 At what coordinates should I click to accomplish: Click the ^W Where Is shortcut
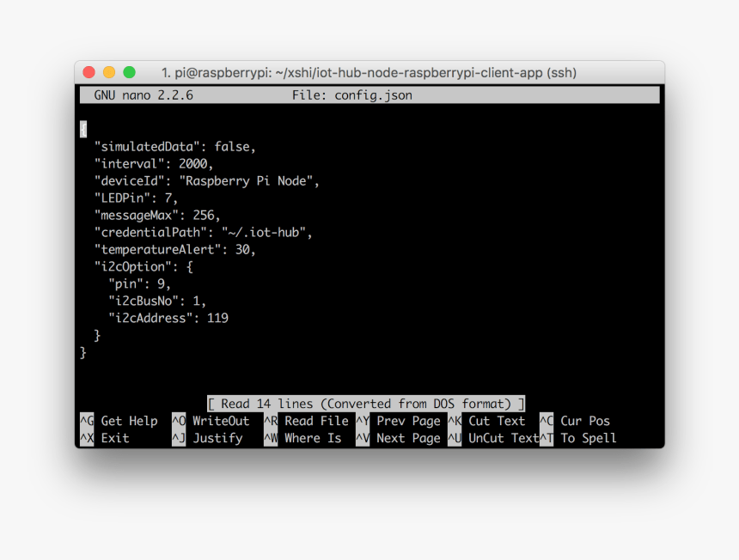coord(302,439)
